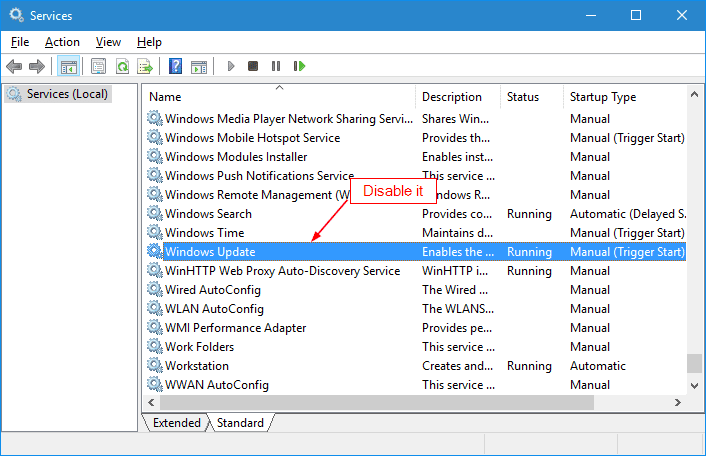The height and width of the screenshot is (456, 706).
Task: Open the View menu
Action: [x=108, y=42]
